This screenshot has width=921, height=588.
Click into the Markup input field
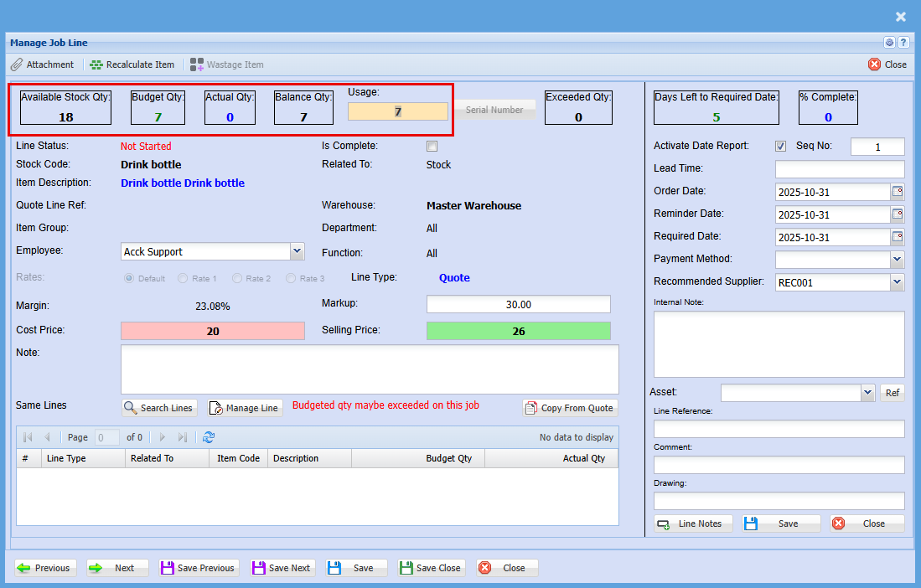(x=518, y=304)
